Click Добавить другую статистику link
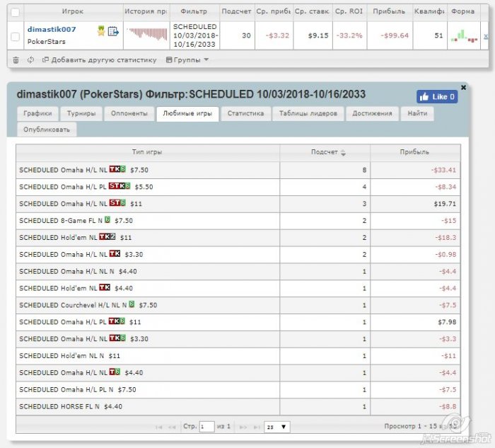Screen dimensions: 495x448 98,60
